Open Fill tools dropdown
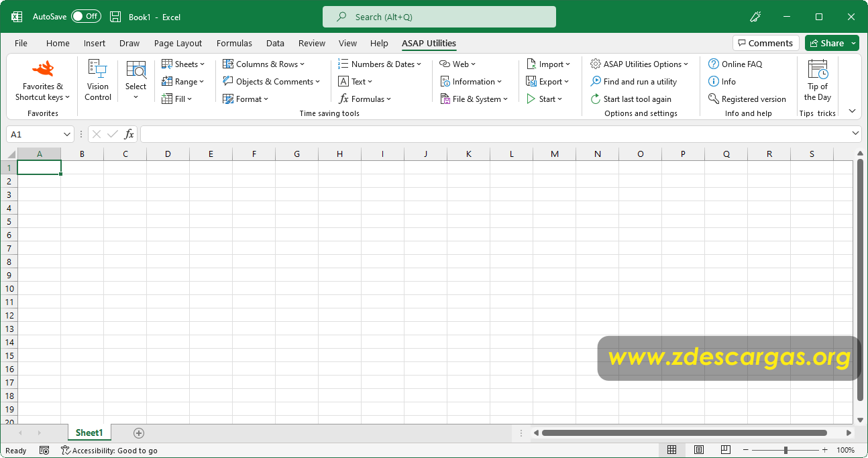 [177, 99]
